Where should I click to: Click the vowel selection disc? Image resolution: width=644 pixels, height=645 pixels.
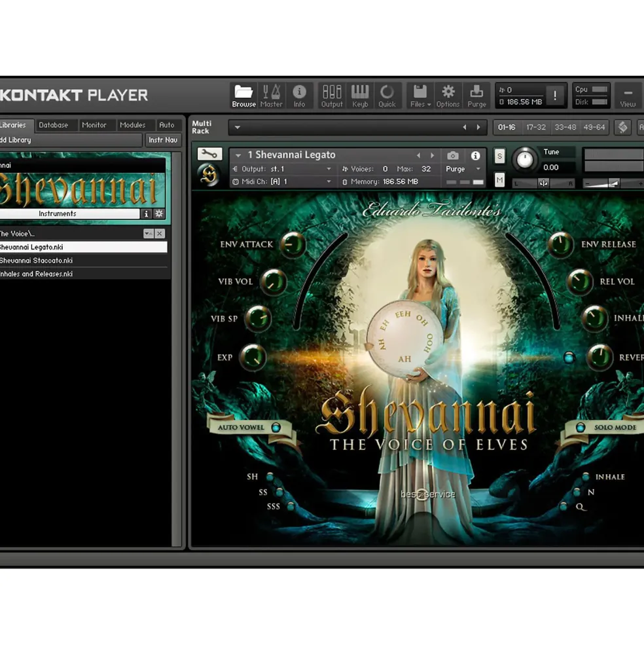click(x=405, y=339)
